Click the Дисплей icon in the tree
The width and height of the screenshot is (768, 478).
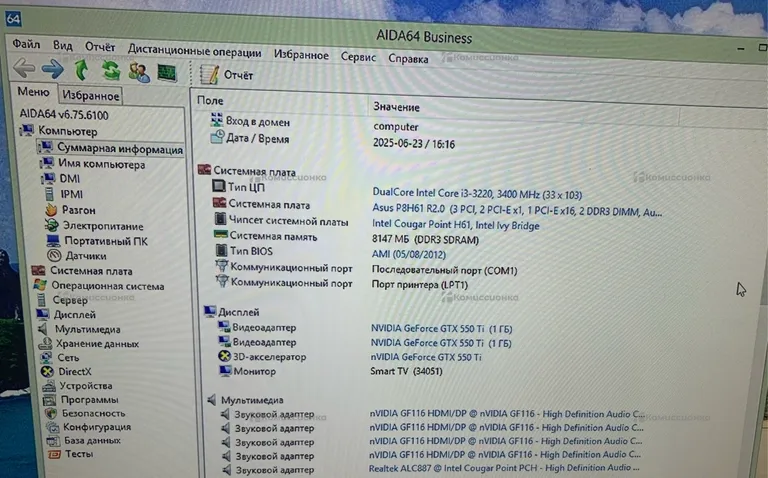[x=43, y=314]
